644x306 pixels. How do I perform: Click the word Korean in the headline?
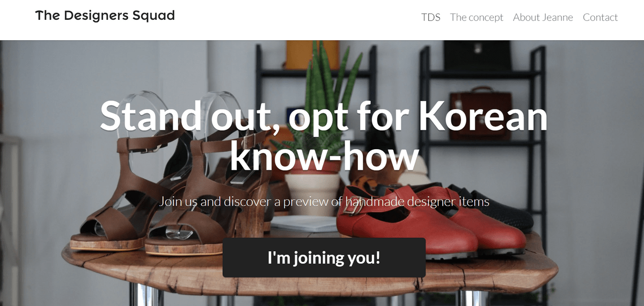click(482, 116)
